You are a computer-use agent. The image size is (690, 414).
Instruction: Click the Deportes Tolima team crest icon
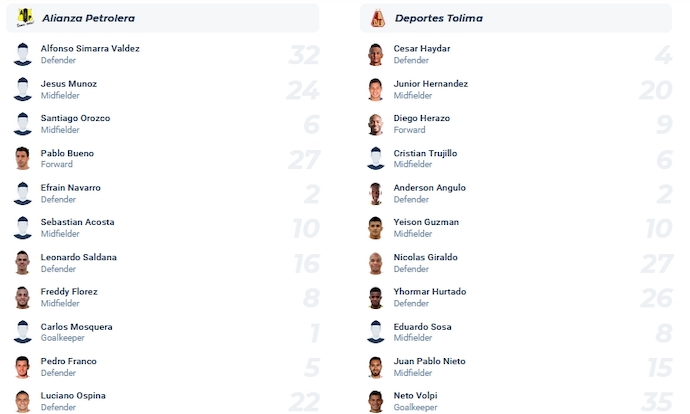377,18
